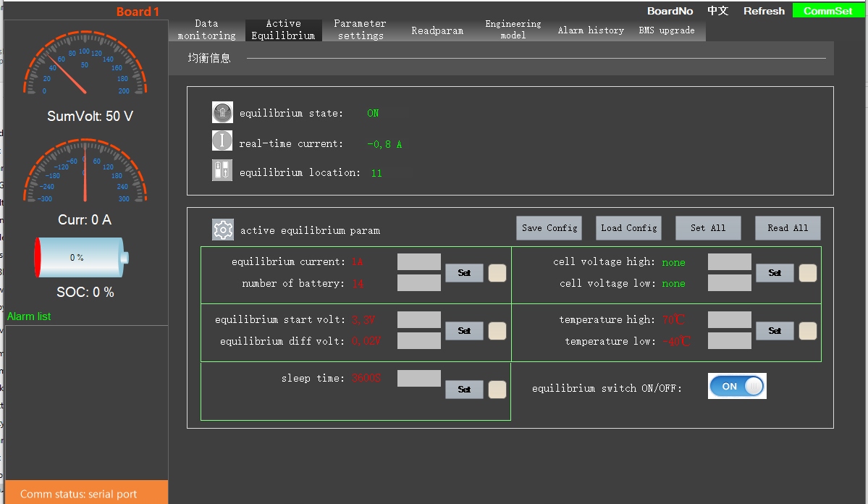Screen dimensions: 868x504
Task: Click the Curr current gauge dial
Action: point(85,174)
